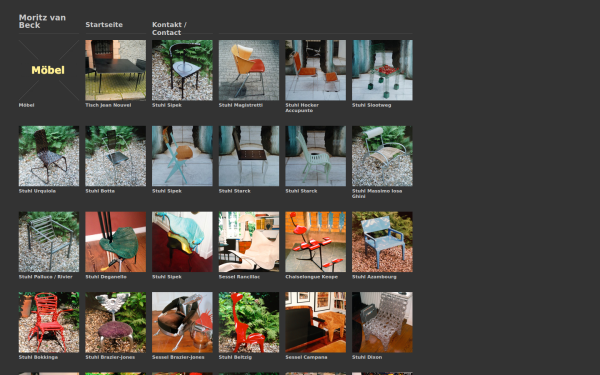
Task: Click the Stuhl Massimo Iosa Ghini caption
Action: coord(377,193)
